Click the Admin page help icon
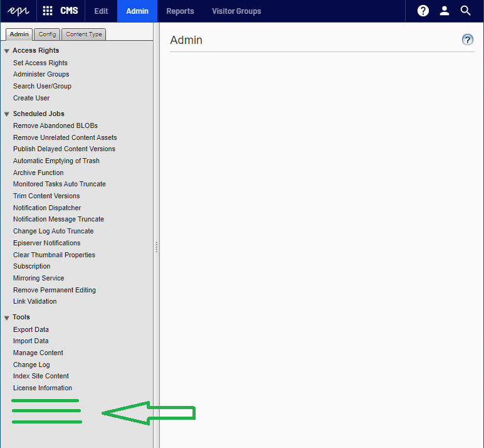The height and width of the screenshot is (448, 484). tap(467, 40)
